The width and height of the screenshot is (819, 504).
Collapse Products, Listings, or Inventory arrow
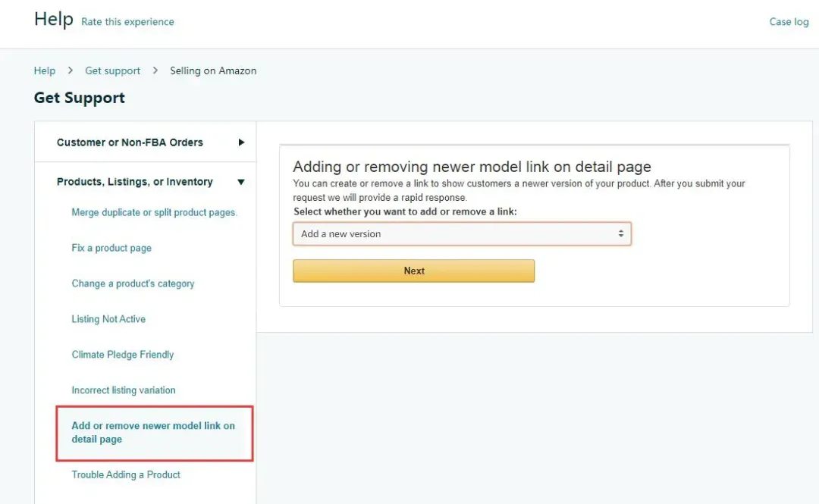click(x=241, y=182)
